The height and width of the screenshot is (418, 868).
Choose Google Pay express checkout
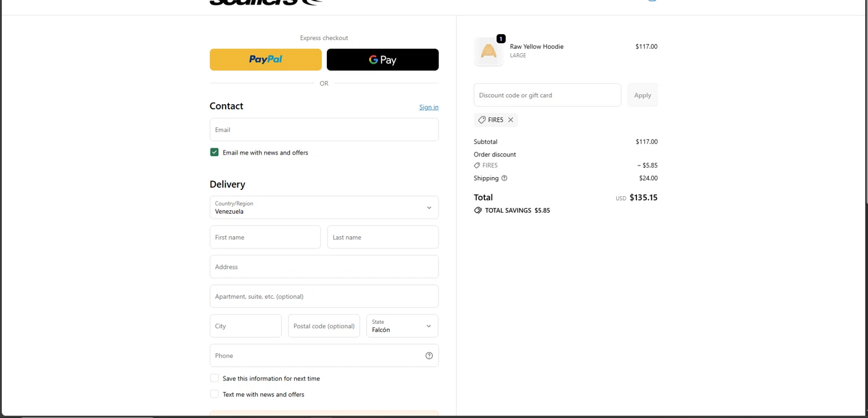point(382,60)
